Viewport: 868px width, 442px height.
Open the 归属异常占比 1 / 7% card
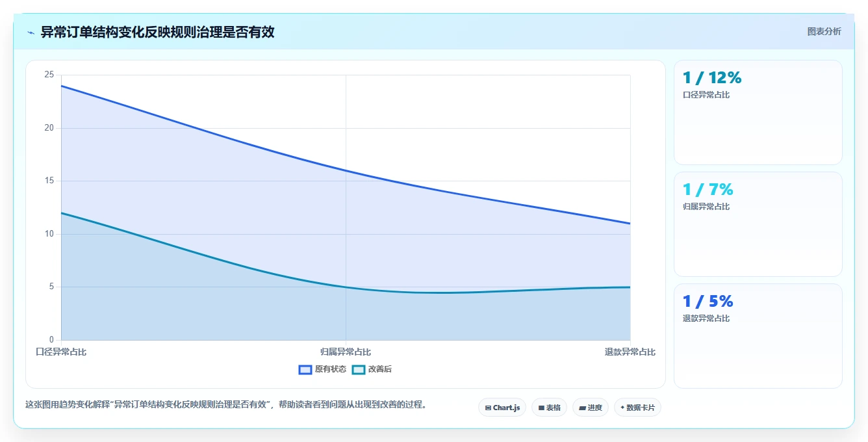click(x=758, y=224)
